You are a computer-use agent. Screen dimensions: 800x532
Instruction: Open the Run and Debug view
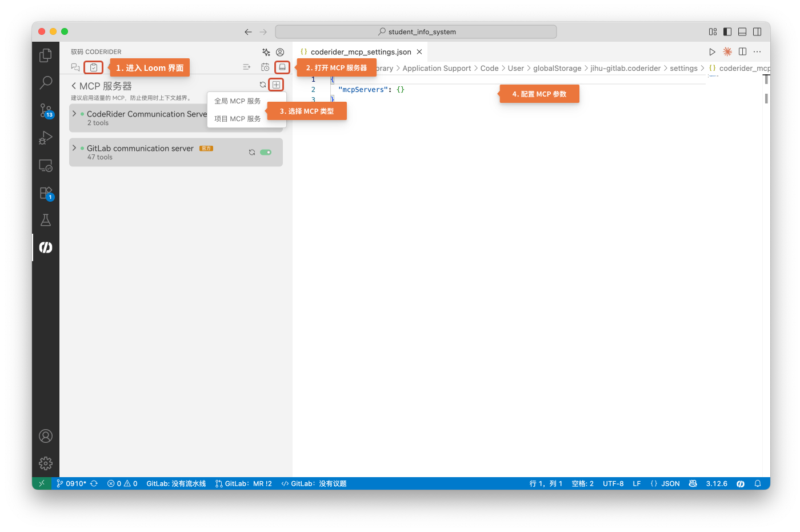46,138
